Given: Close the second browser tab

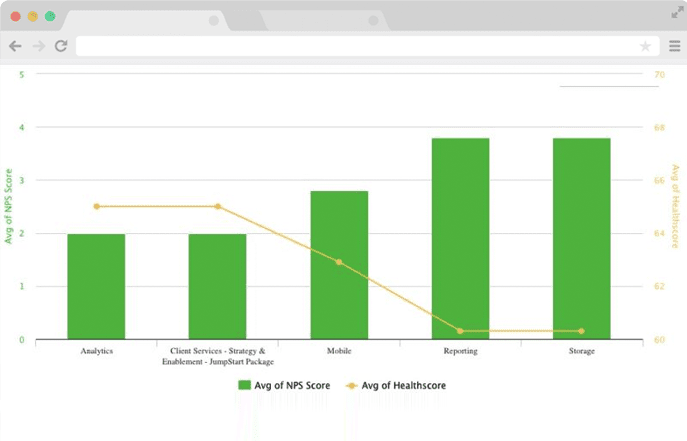Looking at the screenshot, I should [x=373, y=20].
